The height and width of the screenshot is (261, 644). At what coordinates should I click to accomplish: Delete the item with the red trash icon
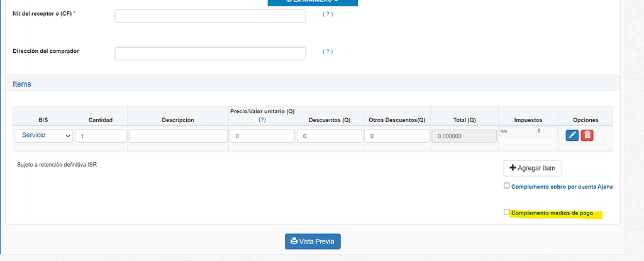pos(587,135)
